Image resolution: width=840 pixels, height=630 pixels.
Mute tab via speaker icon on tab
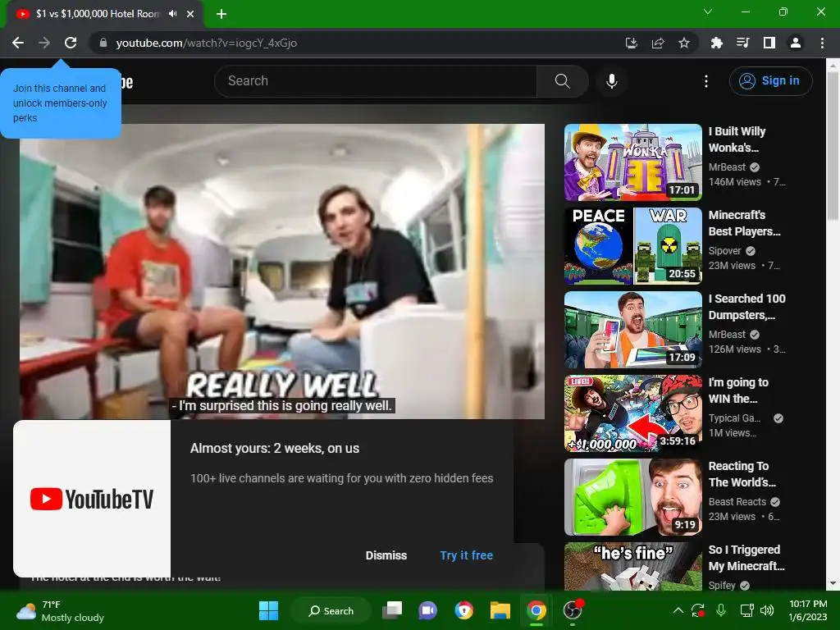pos(172,14)
